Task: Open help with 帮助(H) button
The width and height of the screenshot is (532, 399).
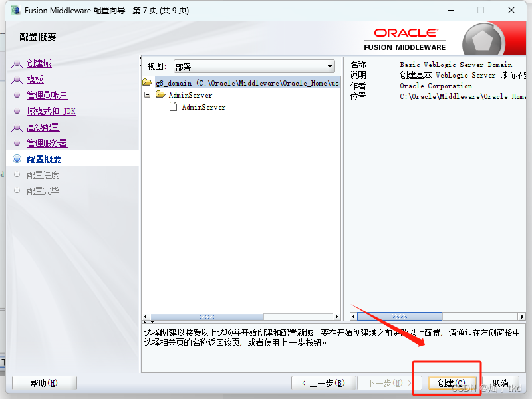Action: pos(44,383)
